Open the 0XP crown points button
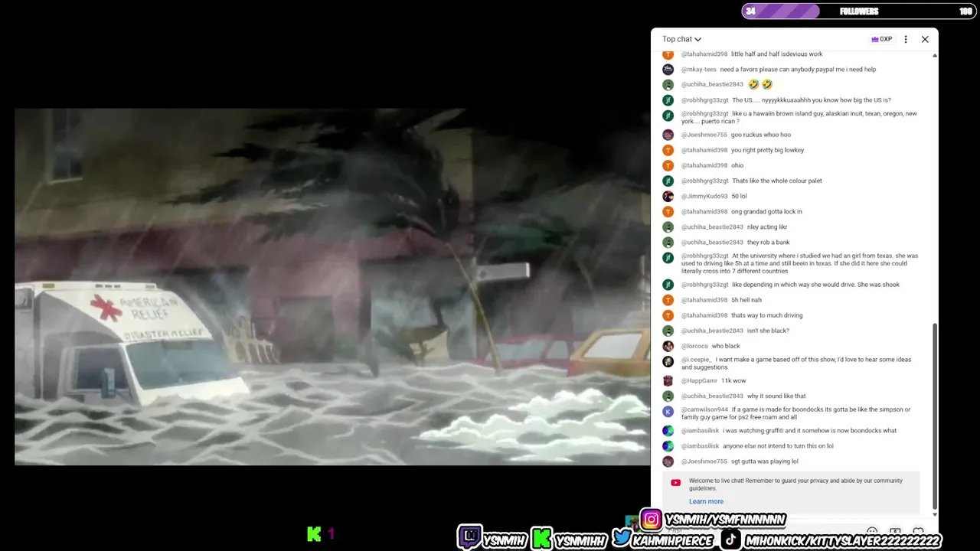The width and height of the screenshot is (980, 551). click(x=881, y=39)
